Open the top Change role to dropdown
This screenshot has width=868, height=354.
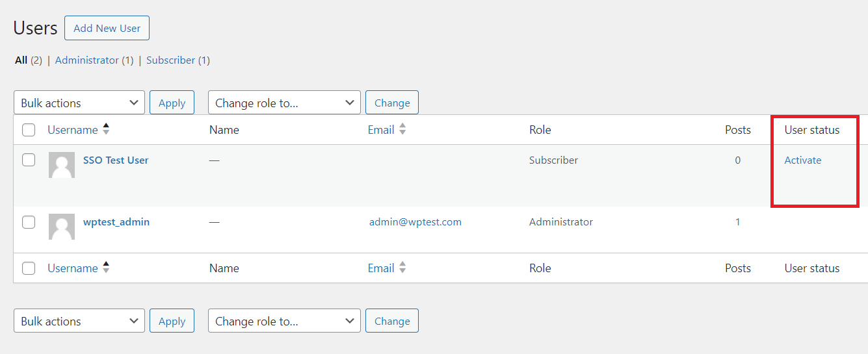(284, 103)
